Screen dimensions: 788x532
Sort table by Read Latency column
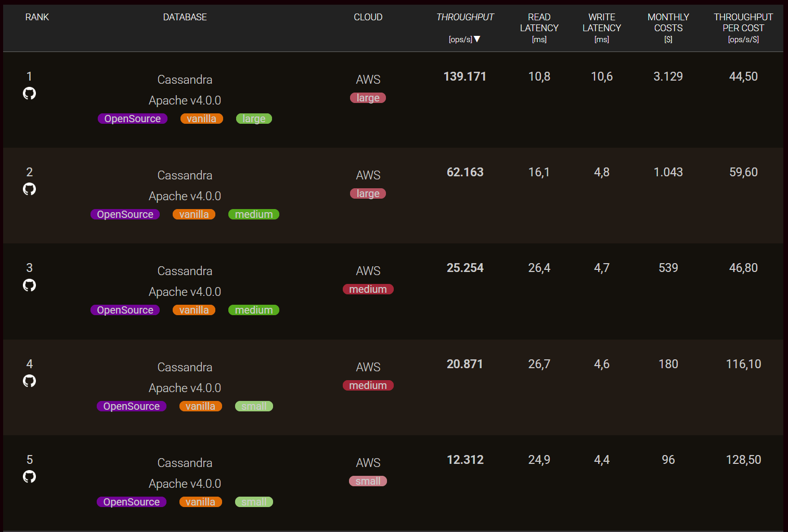point(539,28)
